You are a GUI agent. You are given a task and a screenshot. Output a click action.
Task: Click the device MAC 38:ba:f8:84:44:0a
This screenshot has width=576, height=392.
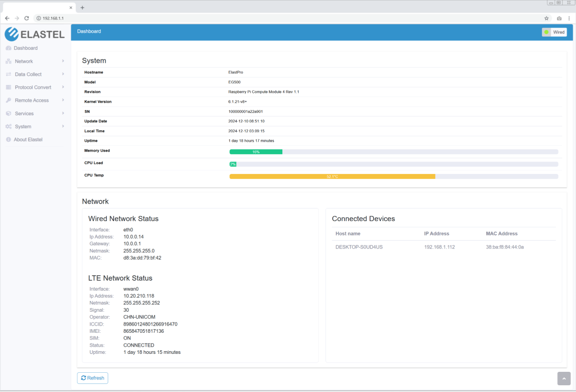click(505, 247)
